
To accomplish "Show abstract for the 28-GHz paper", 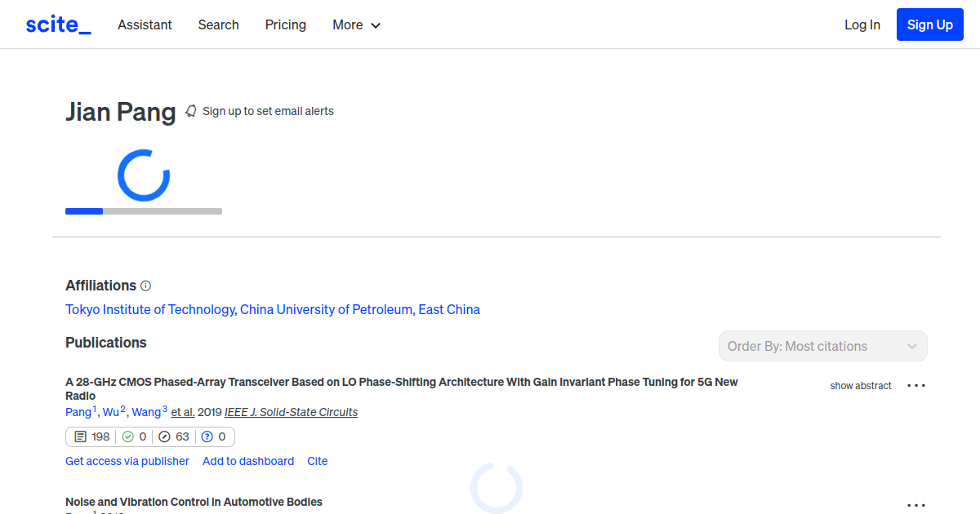I will pos(861,386).
